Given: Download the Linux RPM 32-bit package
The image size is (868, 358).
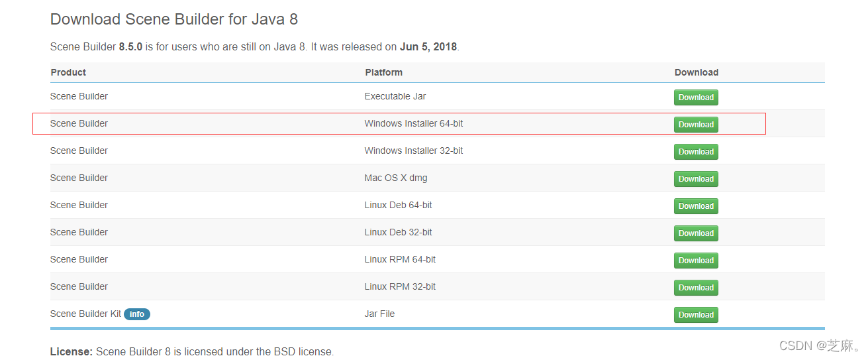Looking at the screenshot, I should [x=696, y=288].
